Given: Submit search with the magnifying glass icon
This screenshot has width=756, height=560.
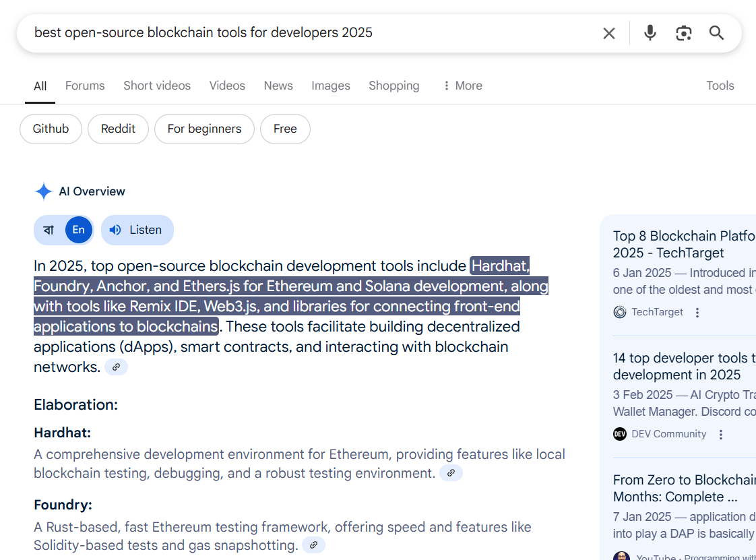Looking at the screenshot, I should [x=716, y=33].
